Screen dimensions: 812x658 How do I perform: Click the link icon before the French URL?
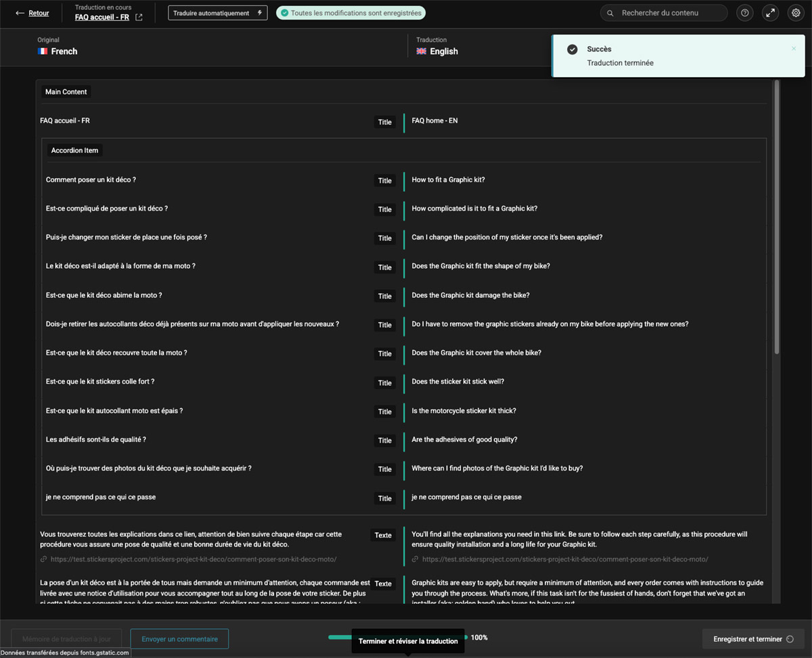click(43, 560)
